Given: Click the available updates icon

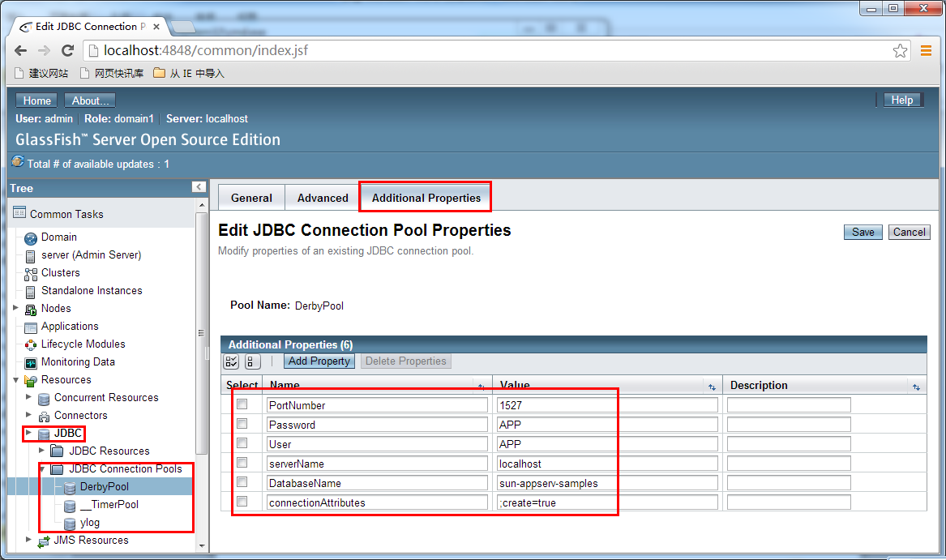Looking at the screenshot, I should [x=18, y=162].
